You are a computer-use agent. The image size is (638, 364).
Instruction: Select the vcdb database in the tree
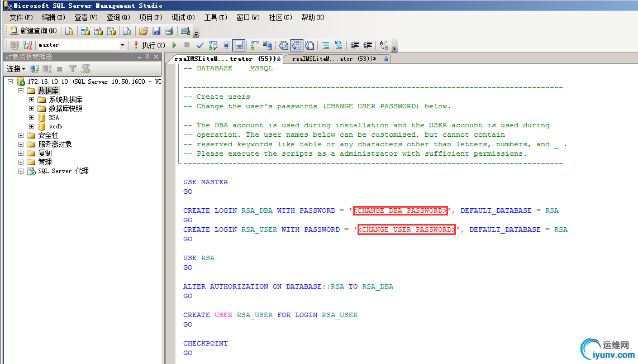click(55, 127)
